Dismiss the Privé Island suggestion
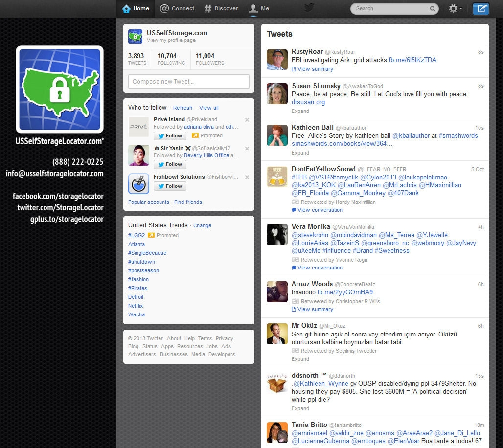Screen dimensions: 503x448 [247, 120]
